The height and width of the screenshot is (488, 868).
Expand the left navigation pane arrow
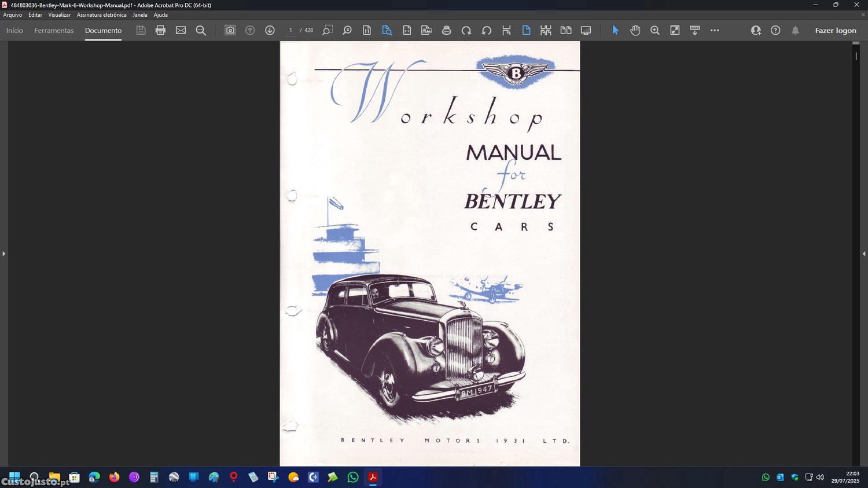3,254
